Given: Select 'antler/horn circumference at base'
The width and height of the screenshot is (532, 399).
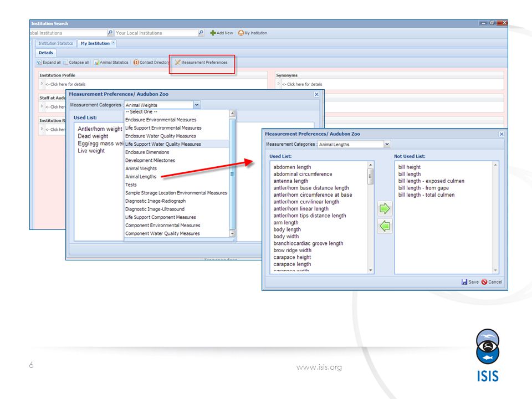Looking at the screenshot, I should click(x=313, y=195).
